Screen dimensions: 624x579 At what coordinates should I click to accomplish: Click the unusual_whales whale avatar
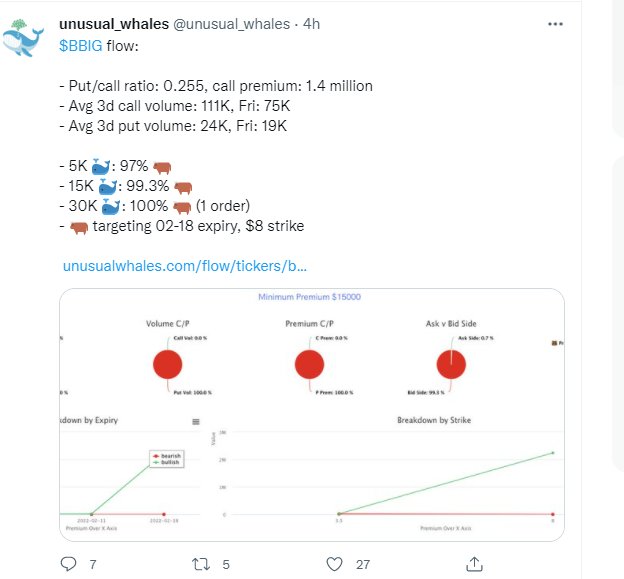(23, 38)
